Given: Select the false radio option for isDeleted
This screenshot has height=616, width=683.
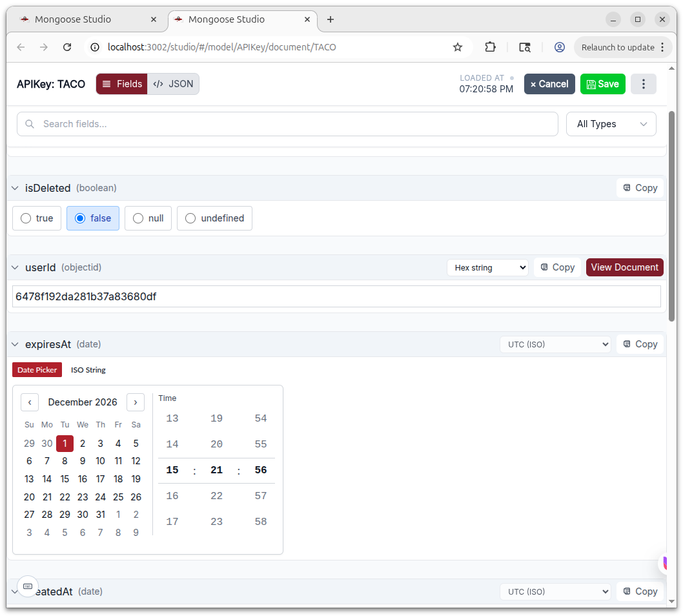Looking at the screenshot, I should point(93,218).
